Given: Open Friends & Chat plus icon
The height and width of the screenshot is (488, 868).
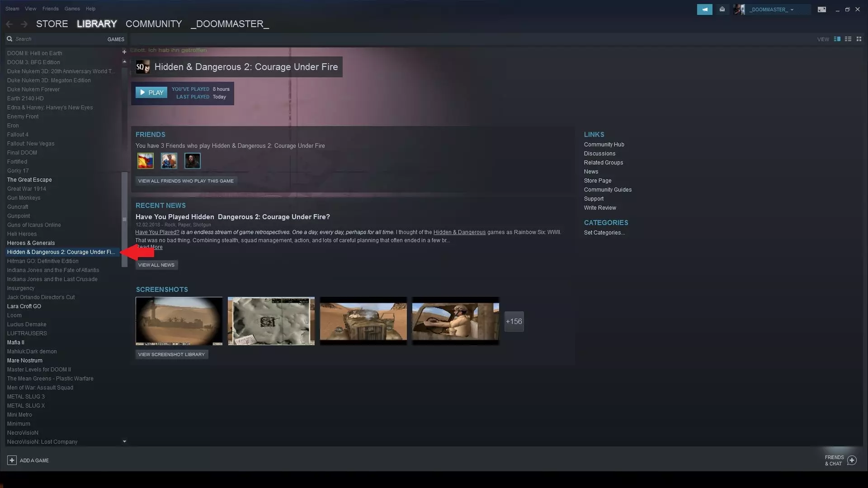Looking at the screenshot, I should (852, 460).
